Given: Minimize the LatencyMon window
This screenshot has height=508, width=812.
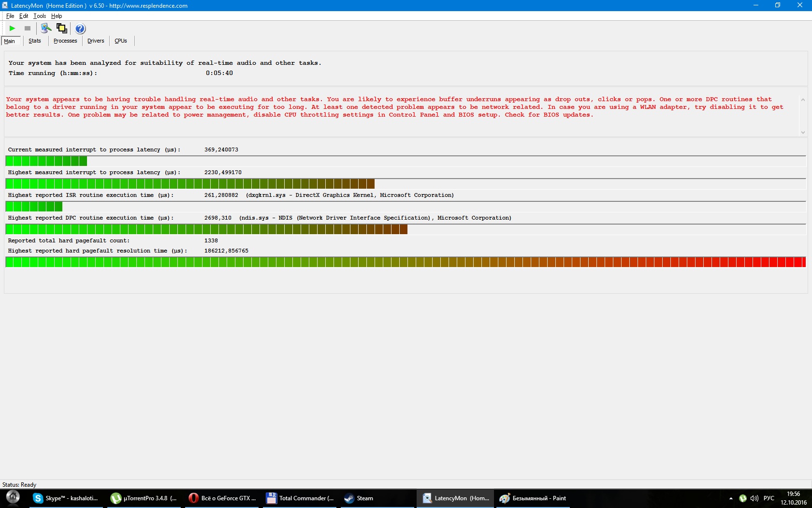Looking at the screenshot, I should click(756, 5).
